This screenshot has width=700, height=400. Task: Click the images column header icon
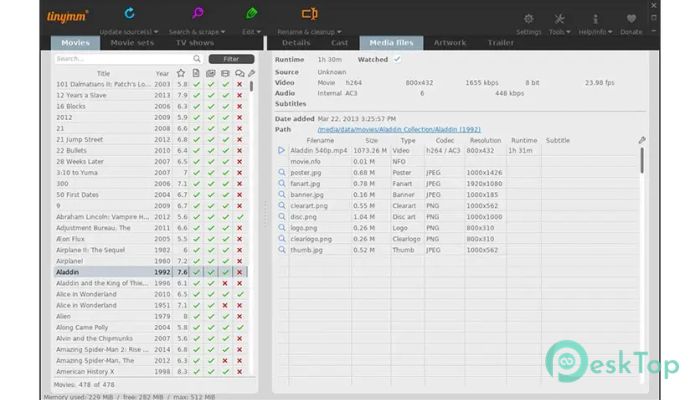click(211, 73)
